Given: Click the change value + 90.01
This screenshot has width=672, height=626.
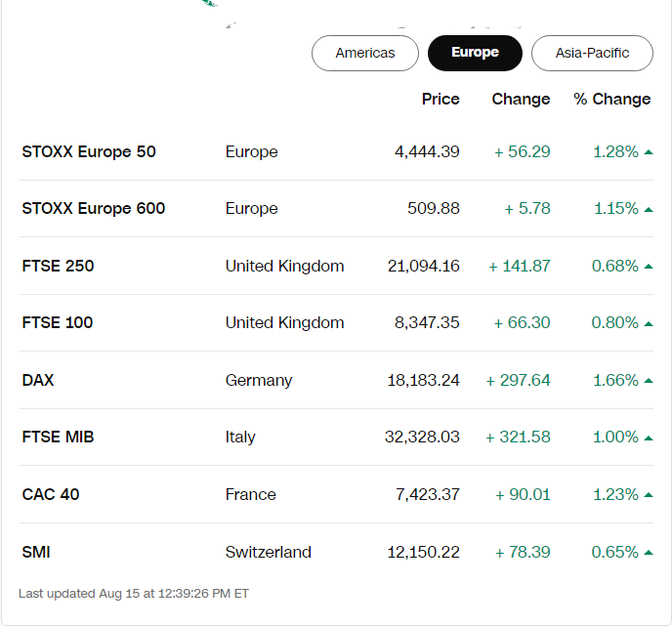Looking at the screenshot, I should click(523, 494).
